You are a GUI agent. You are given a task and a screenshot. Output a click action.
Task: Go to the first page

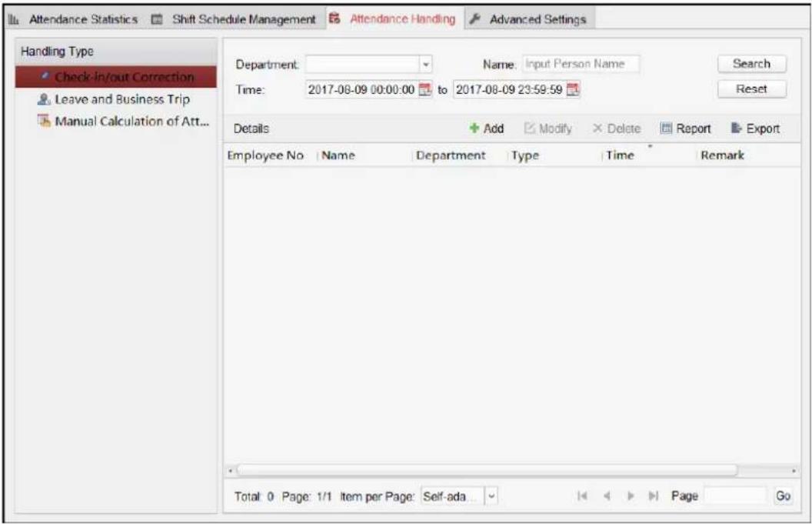[582, 496]
